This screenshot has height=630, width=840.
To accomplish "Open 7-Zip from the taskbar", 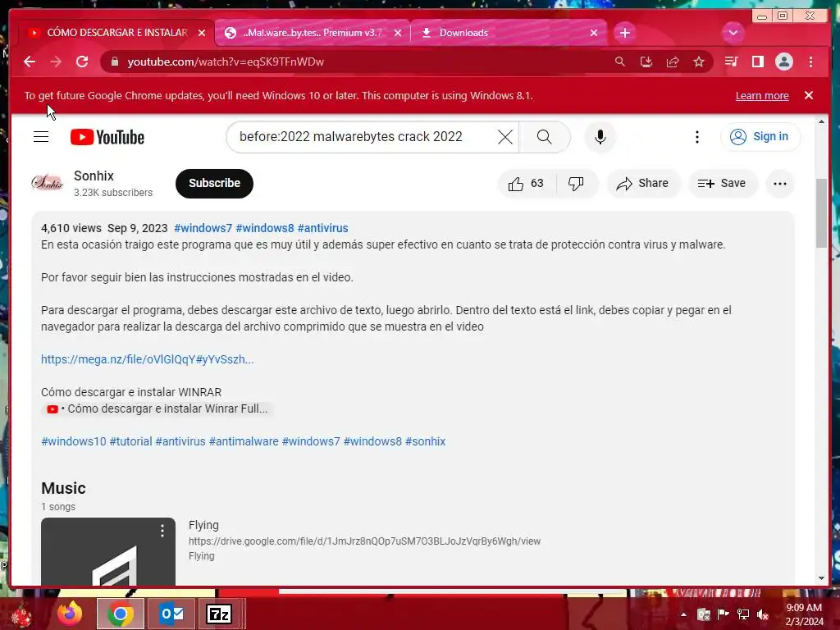I will pyautogui.click(x=219, y=614).
